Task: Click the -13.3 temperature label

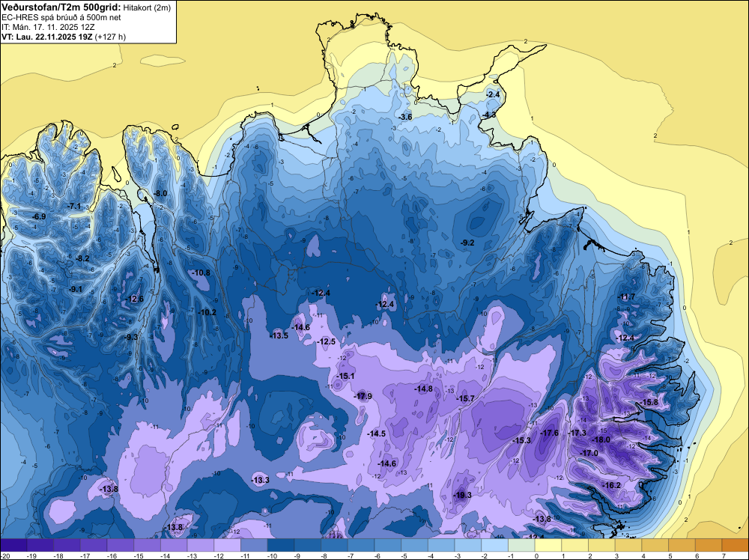Action: click(261, 481)
